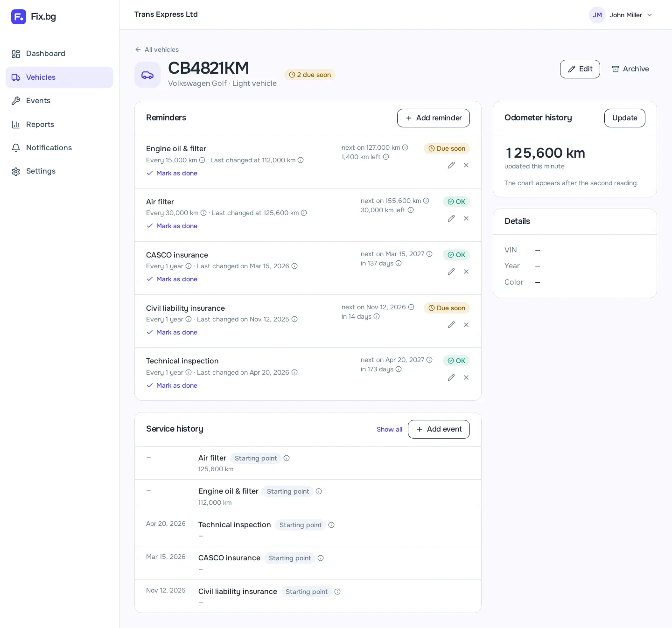The width and height of the screenshot is (672, 628).
Task: Click the Add reminder button
Action: pyautogui.click(x=434, y=118)
